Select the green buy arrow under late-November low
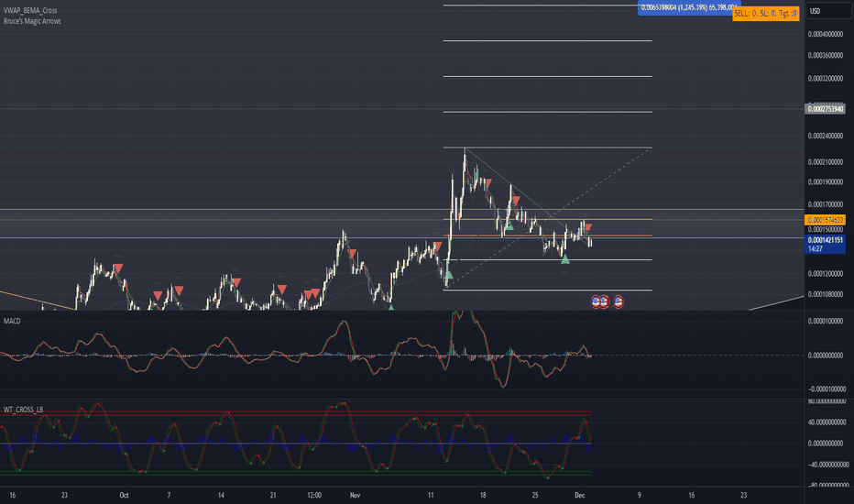 coord(564,258)
